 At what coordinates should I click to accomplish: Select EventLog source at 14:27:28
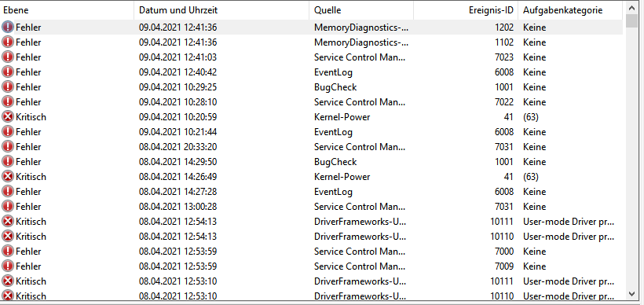pyautogui.click(x=333, y=192)
